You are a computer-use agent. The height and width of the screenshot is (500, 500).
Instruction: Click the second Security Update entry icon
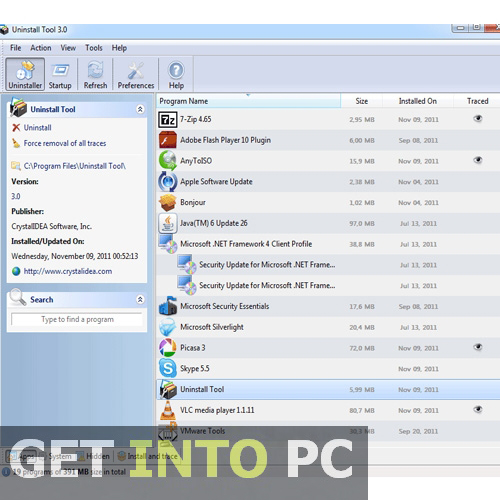click(187, 285)
